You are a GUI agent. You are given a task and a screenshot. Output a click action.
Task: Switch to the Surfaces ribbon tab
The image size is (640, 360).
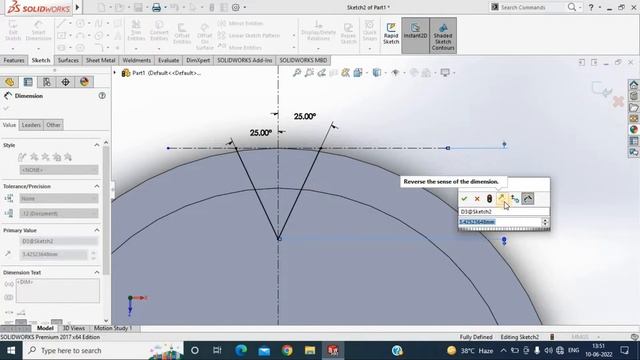tap(68, 60)
